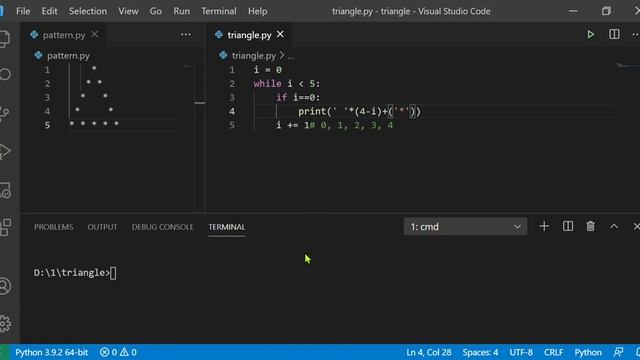Open the Explorer view in activity bar
This screenshot has height=360, width=640.
tap(4, 39)
